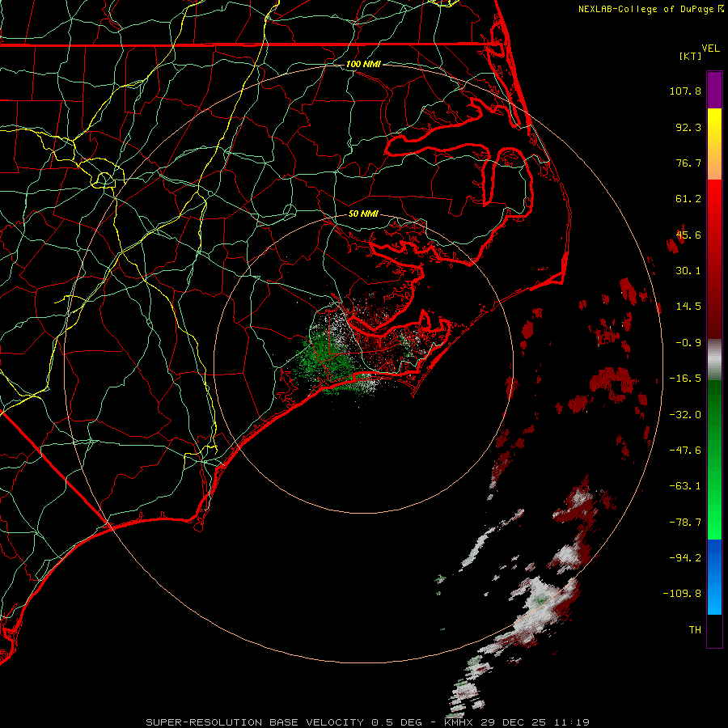Click the purple segment of the color bar
Screen dimensions: 728x728
pyautogui.click(x=714, y=90)
